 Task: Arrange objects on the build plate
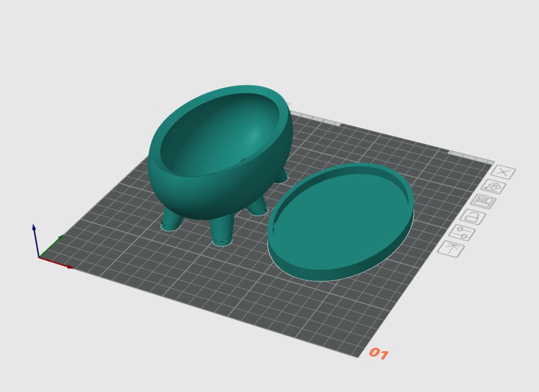point(482,200)
